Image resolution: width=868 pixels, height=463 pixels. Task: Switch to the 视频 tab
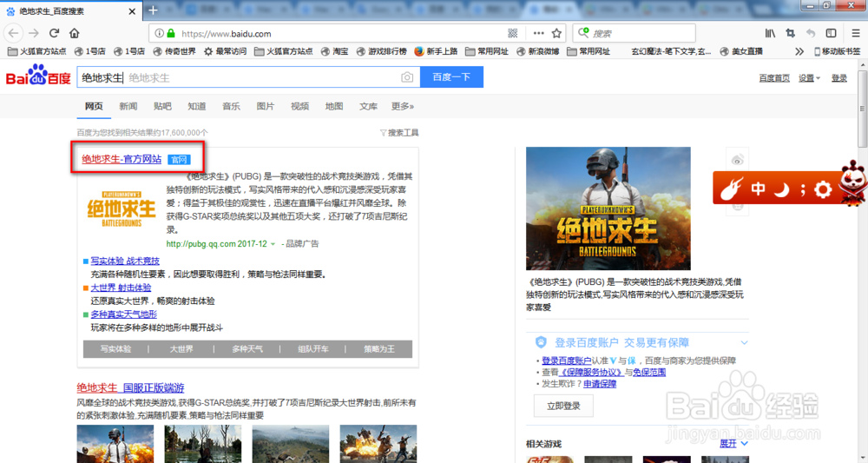coord(299,106)
